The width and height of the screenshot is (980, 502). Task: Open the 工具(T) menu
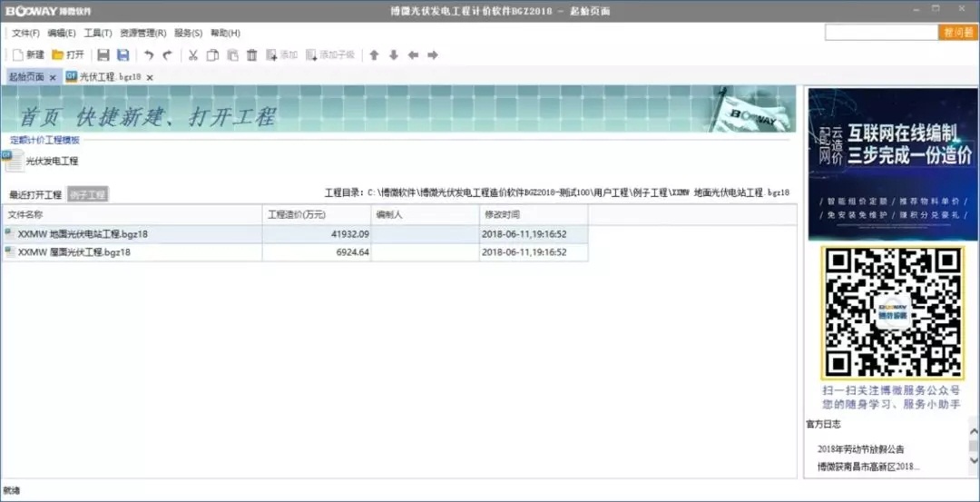coord(97,33)
